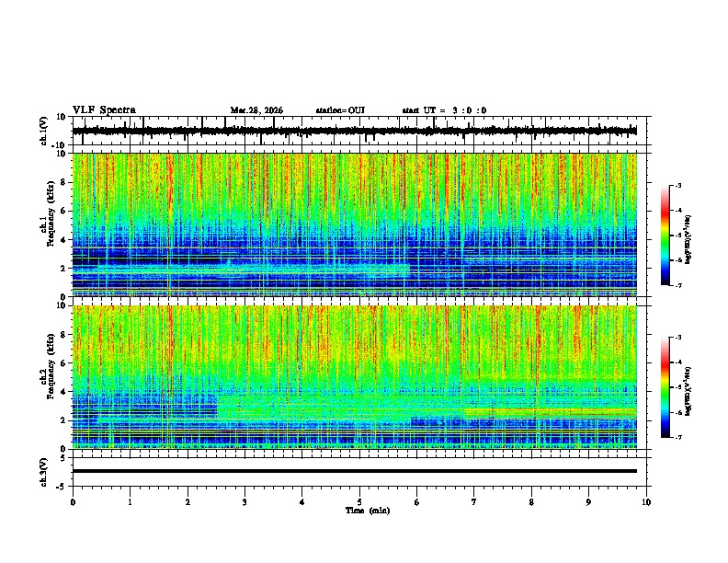The height and width of the screenshot is (563, 728).
Task: Click ch.2 frequency axis tick "2"
Action: pyautogui.click(x=63, y=420)
